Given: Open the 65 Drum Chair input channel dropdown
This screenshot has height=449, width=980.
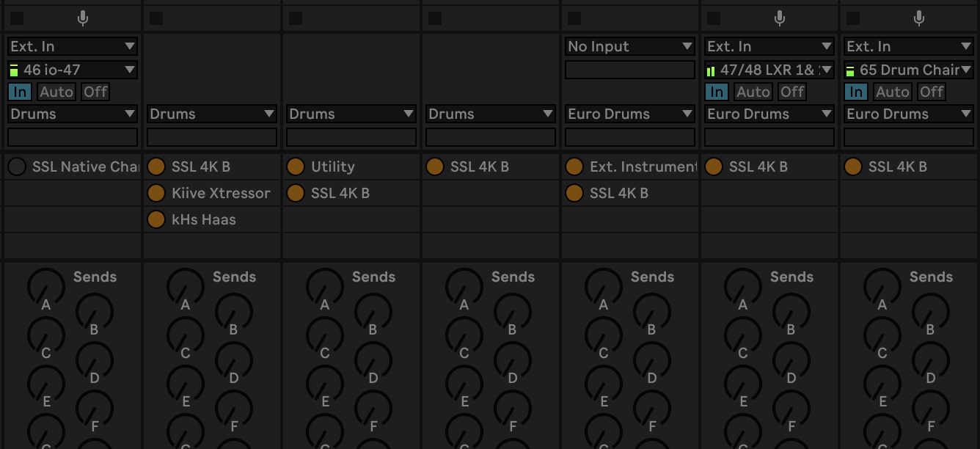Looking at the screenshot, I should point(909,70).
